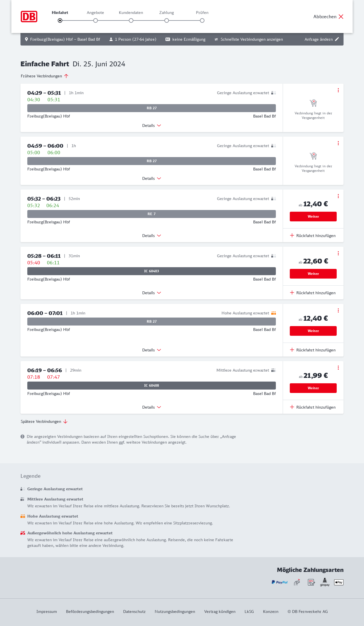This screenshot has width=364, height=626.
Task: Click the Abbrechen close icon
Action: [x=341, y=17]
